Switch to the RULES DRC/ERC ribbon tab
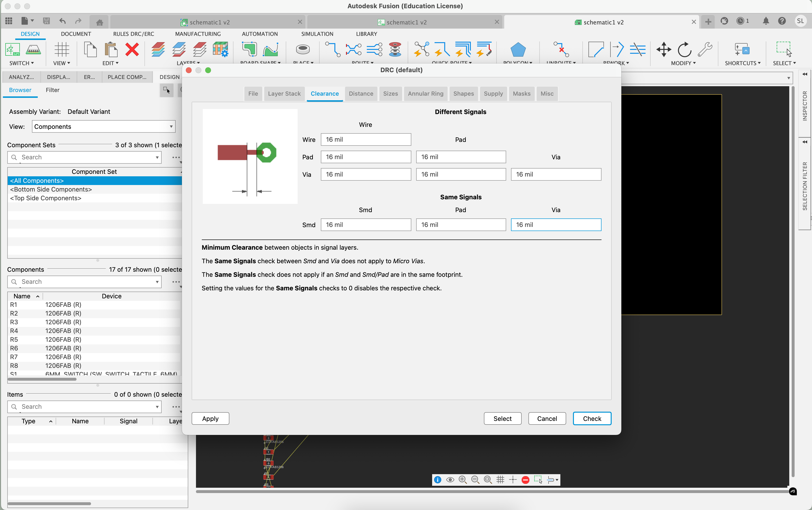This screenshot has width=812, height=510. tap(133, 34)
